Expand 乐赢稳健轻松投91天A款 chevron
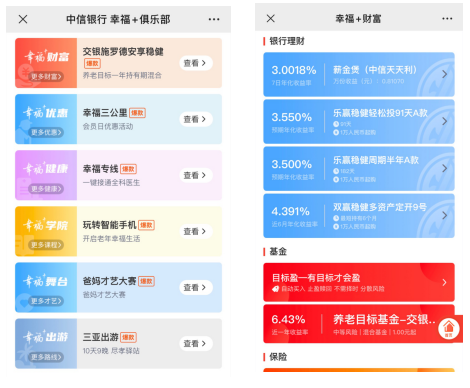 (444, 121)
